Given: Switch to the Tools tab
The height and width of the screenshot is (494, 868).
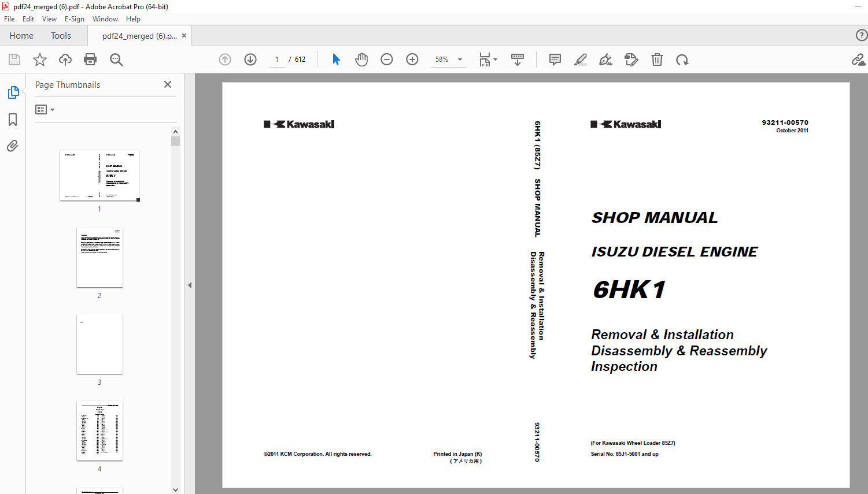Looking at the screenshot, I should (61, 36).
